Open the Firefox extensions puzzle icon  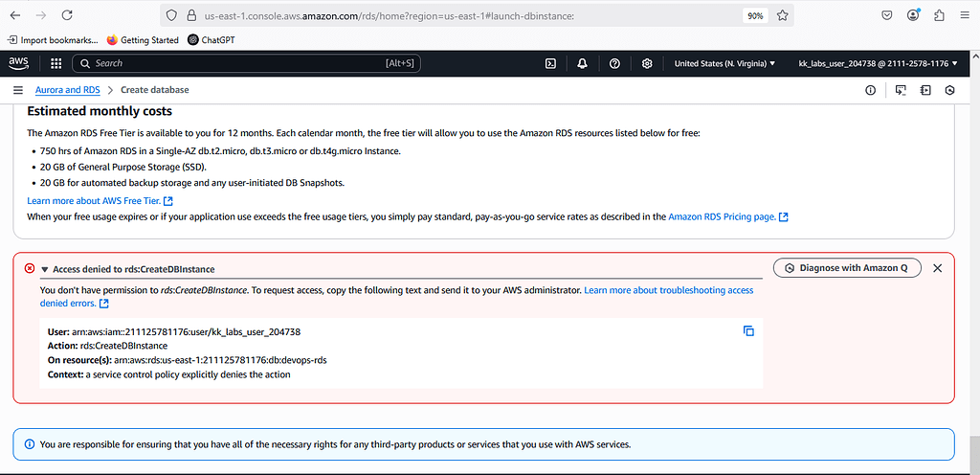[x=939, y=15]
